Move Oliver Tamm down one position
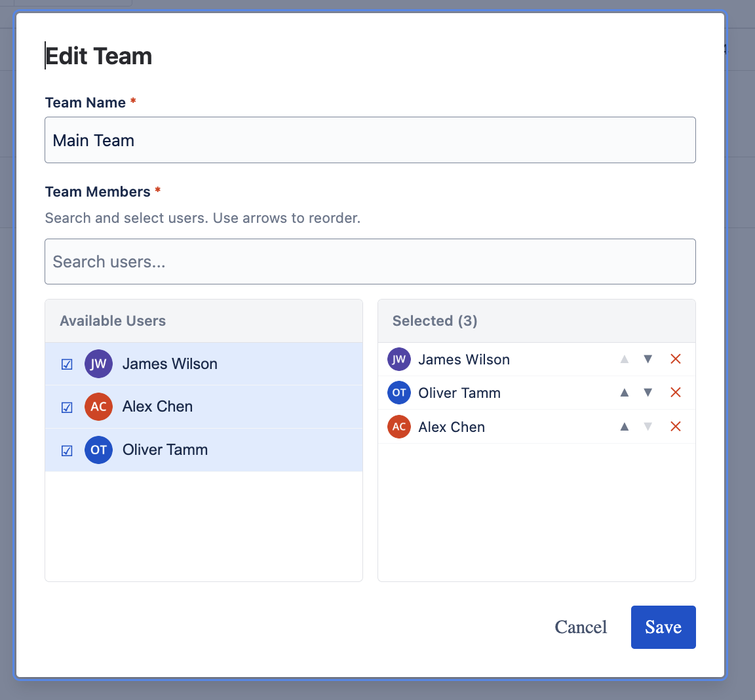The width and height of the screenshot is (755, 700). point(648,393)
